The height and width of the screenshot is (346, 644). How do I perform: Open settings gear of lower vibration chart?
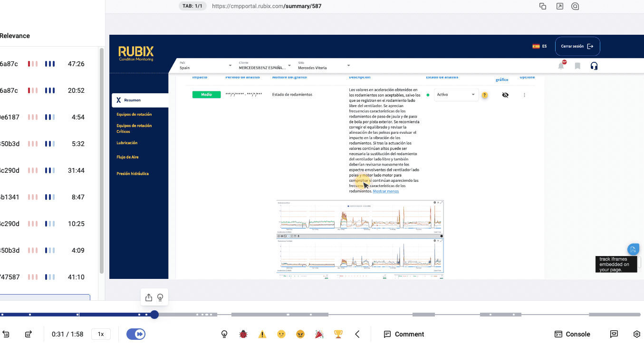434,241
